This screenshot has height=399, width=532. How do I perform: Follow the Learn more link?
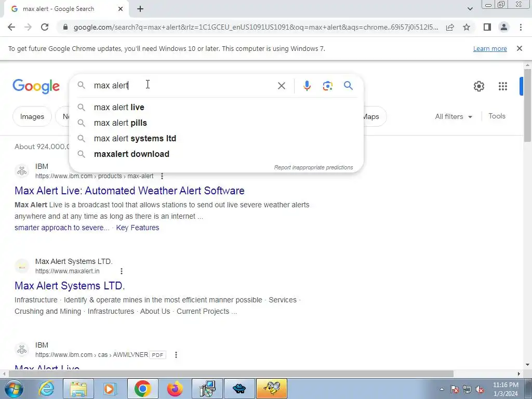[490, 48]
